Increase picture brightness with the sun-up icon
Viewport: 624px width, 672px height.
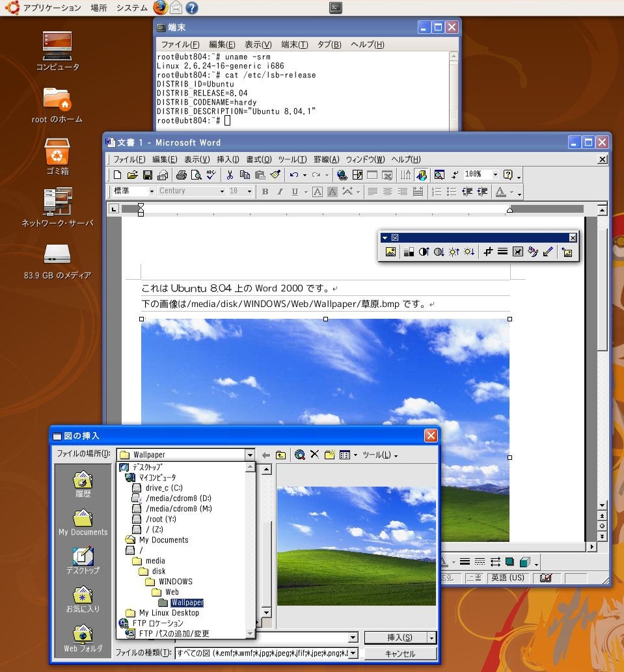(454, 252)
